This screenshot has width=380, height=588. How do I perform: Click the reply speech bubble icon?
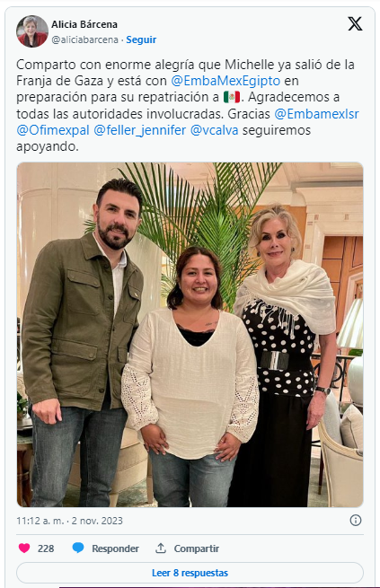click(78, 549)
